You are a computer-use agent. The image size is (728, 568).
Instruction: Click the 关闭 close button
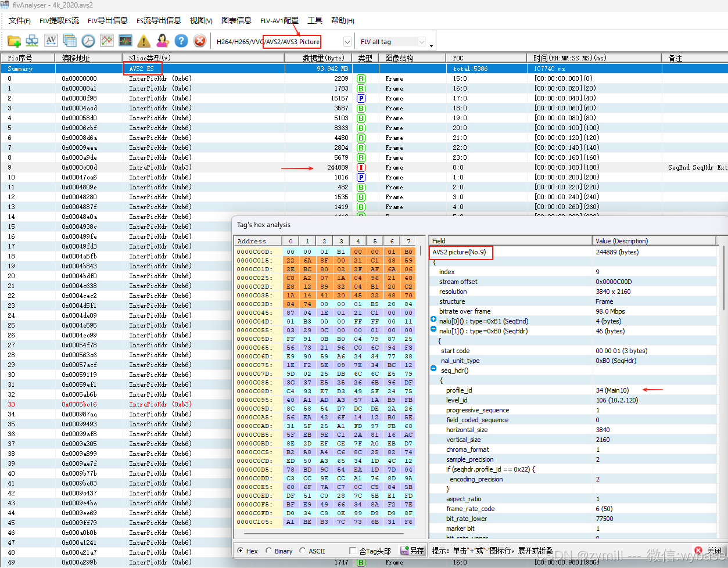(709, 551)
